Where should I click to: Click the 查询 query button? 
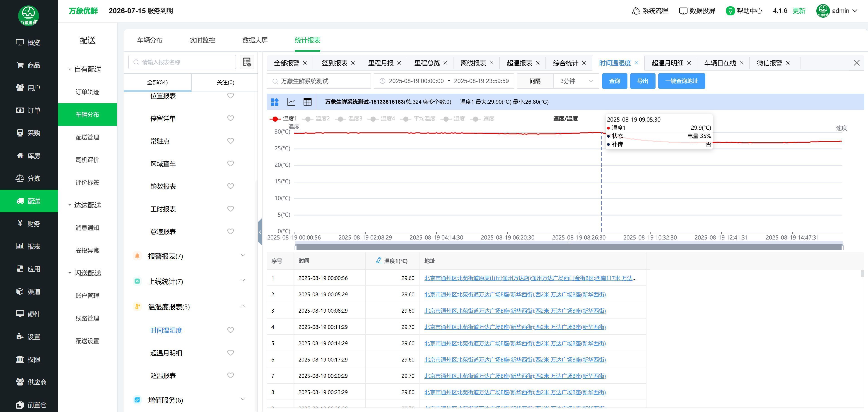615,81
